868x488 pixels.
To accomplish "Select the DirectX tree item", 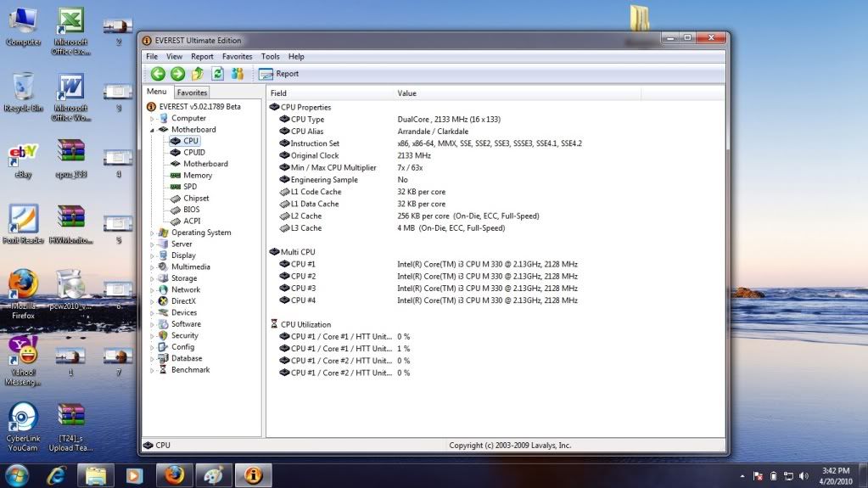I will 183,301.
